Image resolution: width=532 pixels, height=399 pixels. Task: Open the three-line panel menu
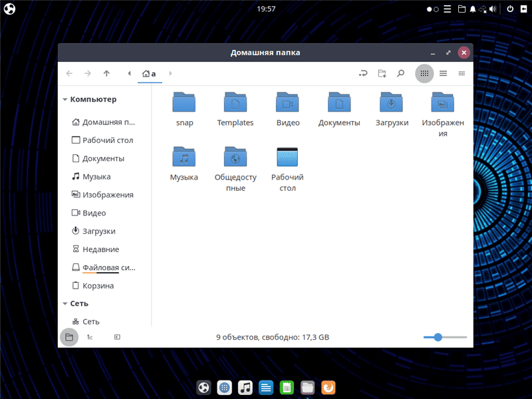point(448,9)
